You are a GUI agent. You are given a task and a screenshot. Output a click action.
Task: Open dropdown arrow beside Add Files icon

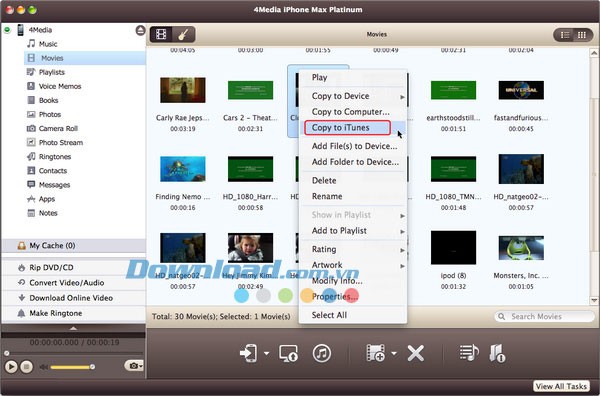394,354
